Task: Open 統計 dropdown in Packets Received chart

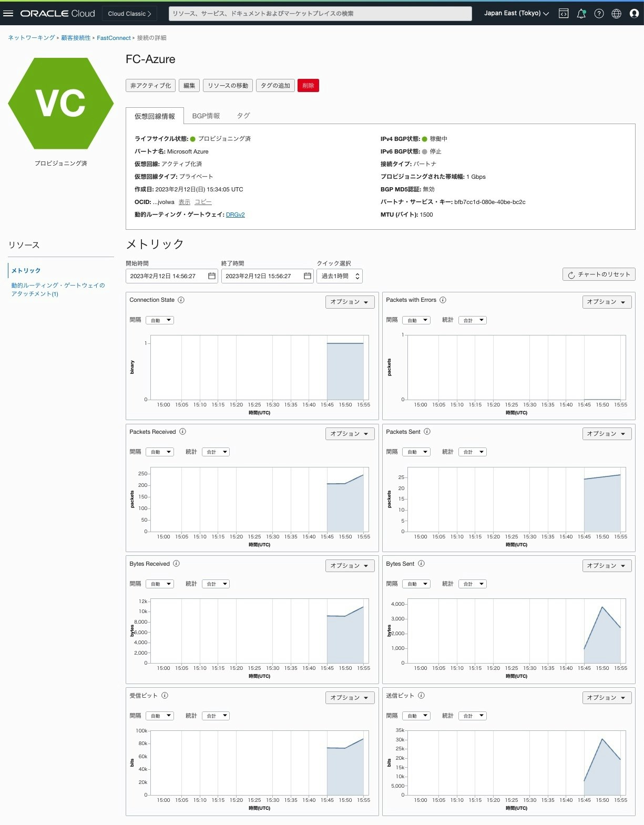Action: click(216, 452)
